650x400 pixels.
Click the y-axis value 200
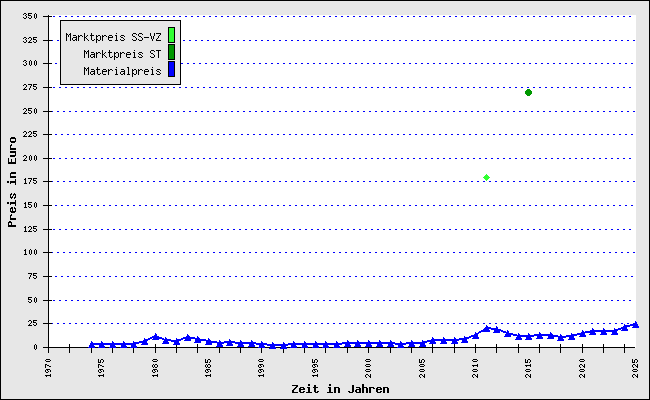point(30,158)
